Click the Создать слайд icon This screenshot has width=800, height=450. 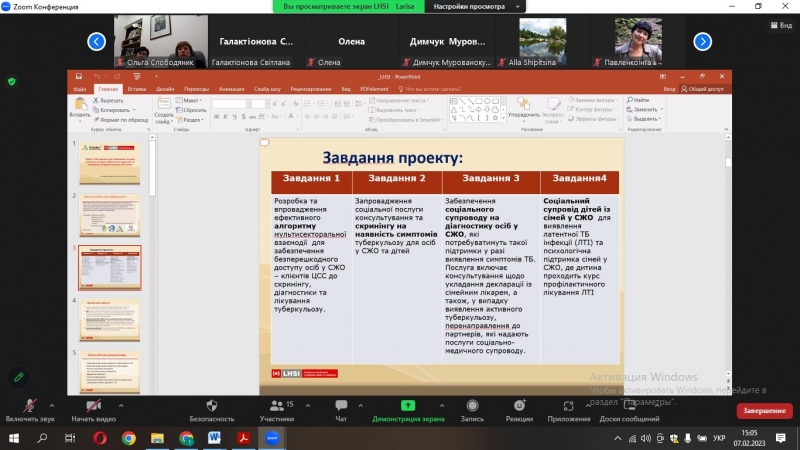(x=164, y=104)
